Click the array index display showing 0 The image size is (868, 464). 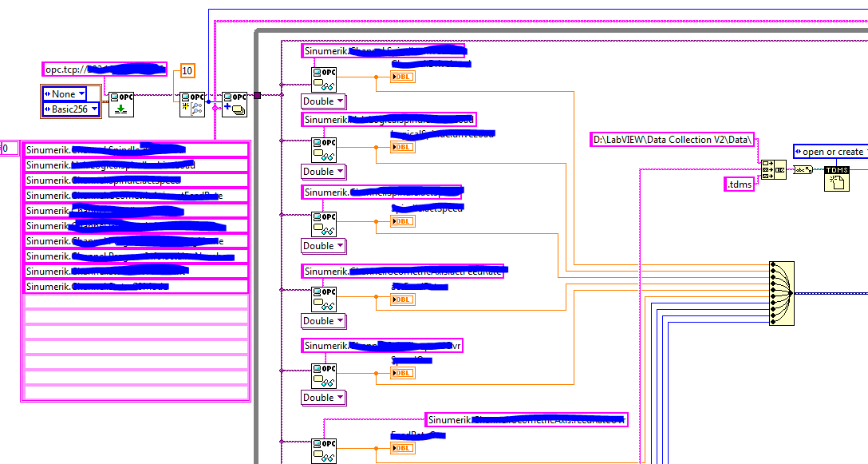tap(9, 149)
